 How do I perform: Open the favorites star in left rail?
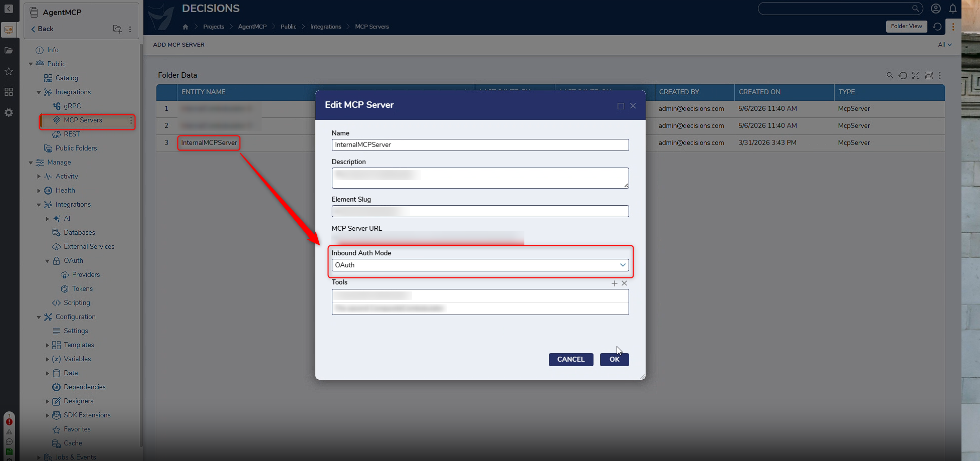click(9, 71)
